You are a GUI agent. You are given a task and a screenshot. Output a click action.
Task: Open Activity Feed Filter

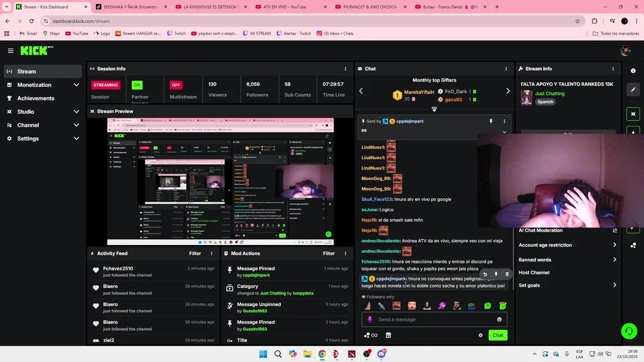[195, 253]
